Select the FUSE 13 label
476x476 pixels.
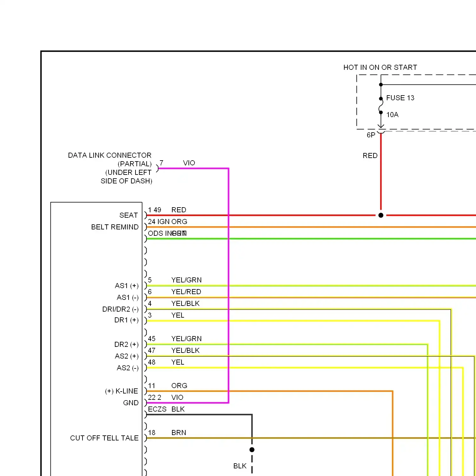pyautogui.click(x=400, y=98)
